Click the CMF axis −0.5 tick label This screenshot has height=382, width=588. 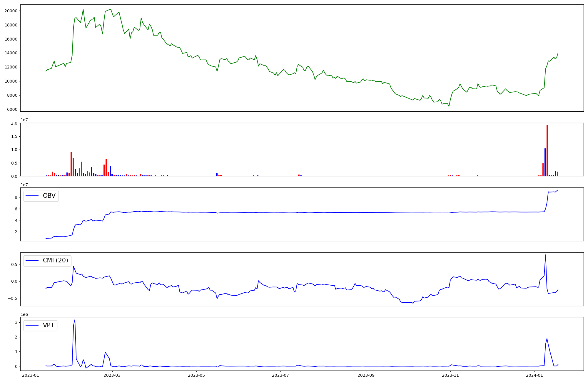point(12,298)
